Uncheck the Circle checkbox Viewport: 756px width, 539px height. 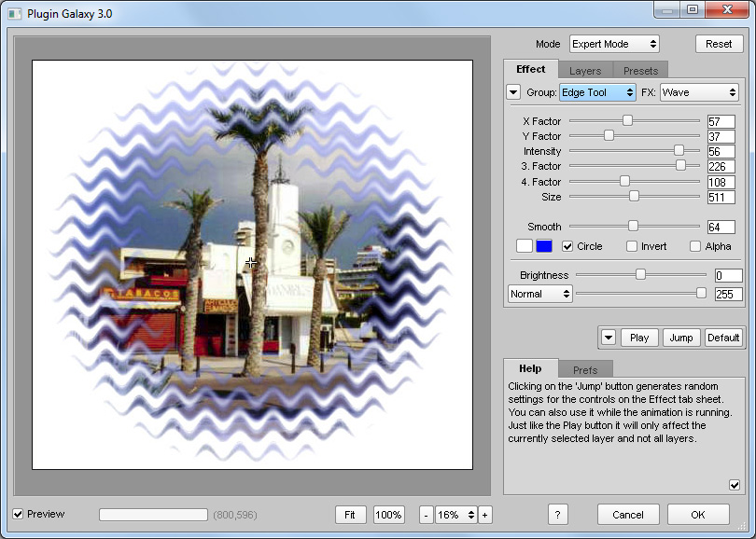click(x=567, y=246)
